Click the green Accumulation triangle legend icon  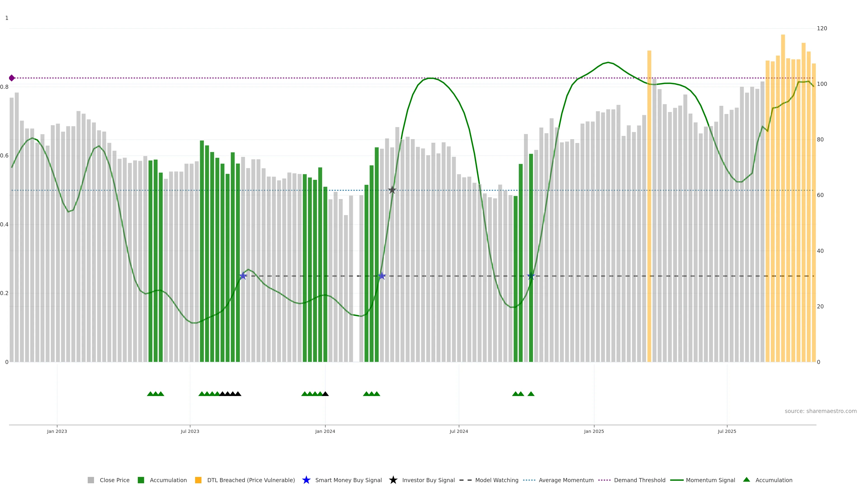pyautogui.click(x=746, y=480)
